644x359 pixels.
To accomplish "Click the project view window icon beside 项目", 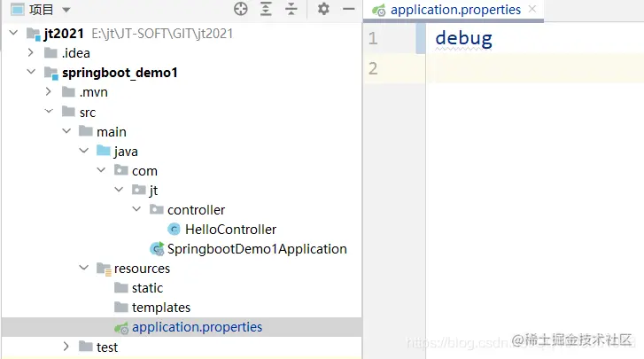I will point(17,9).
